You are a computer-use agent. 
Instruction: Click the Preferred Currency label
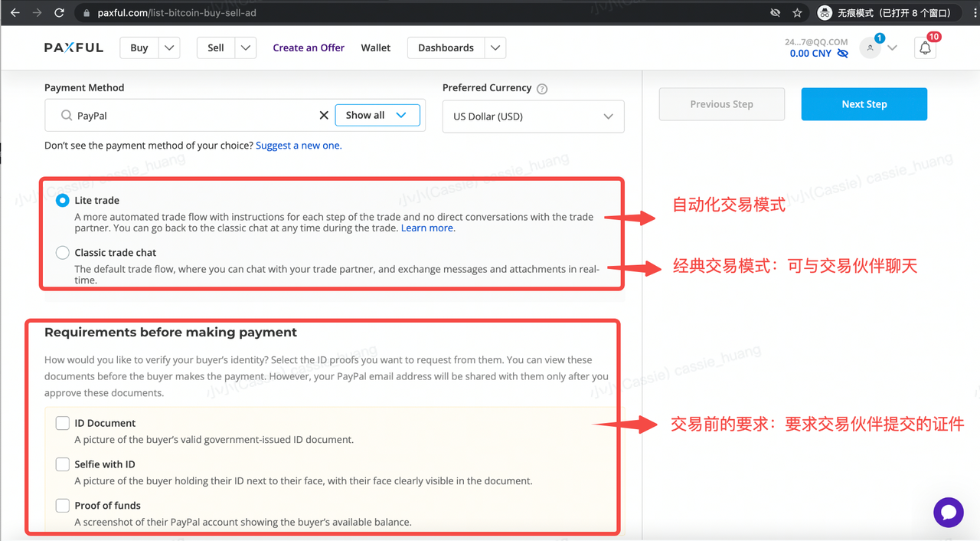click(487, 88)
